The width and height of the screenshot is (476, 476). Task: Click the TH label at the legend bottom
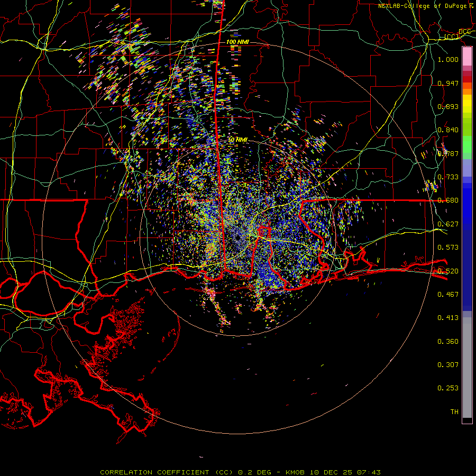(454, 412)
